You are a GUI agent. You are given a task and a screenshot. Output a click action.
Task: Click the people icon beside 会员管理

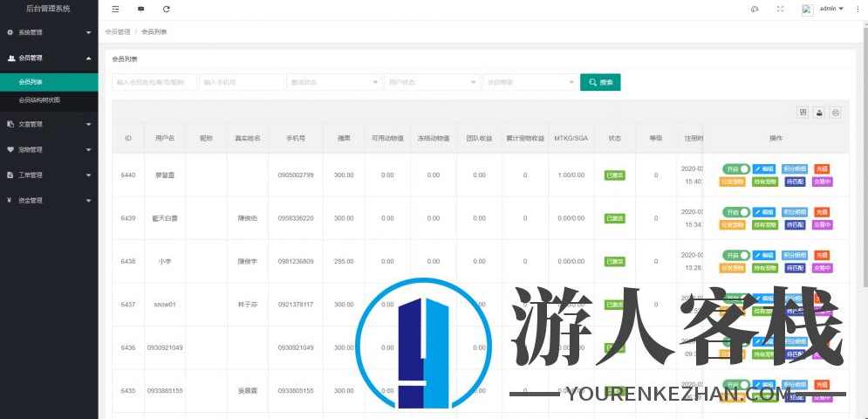[x=10, y=58]
